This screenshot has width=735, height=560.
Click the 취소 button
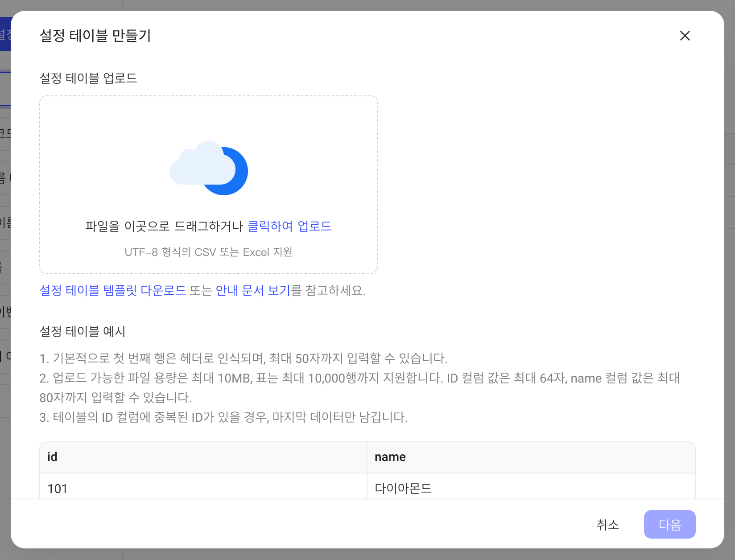[607, 524]
